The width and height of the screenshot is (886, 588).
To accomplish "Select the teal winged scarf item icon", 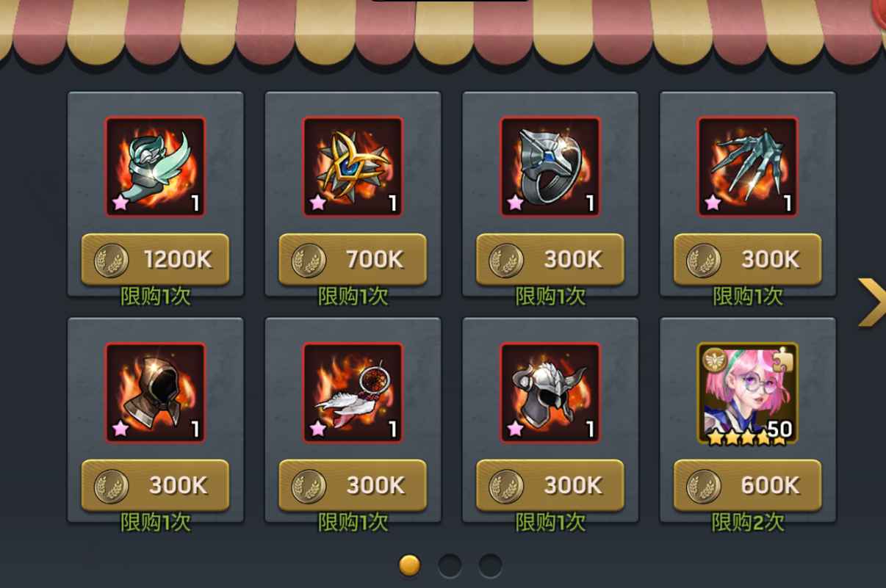I will pos(155,167).
